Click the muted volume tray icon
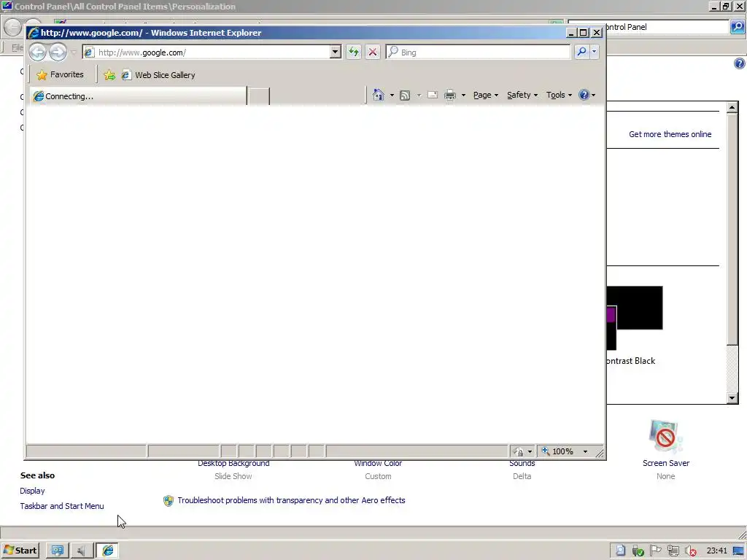Image resolution: width=747 pixels, height=560 pixels. pyautogui.click(x=690, y=551)
